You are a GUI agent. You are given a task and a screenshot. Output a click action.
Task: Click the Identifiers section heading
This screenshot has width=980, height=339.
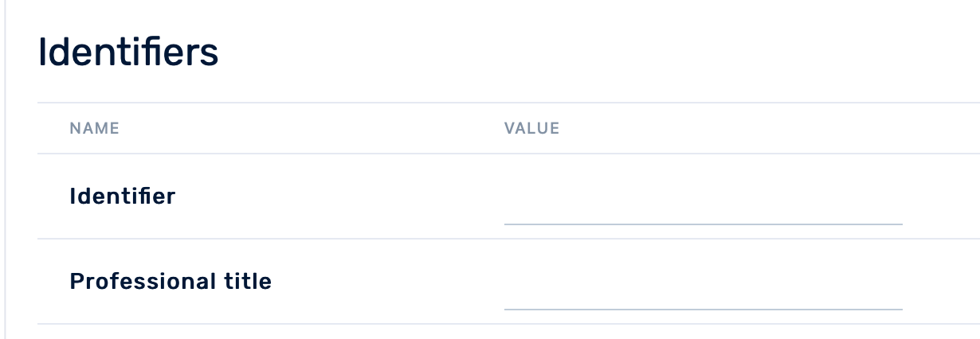128,53
